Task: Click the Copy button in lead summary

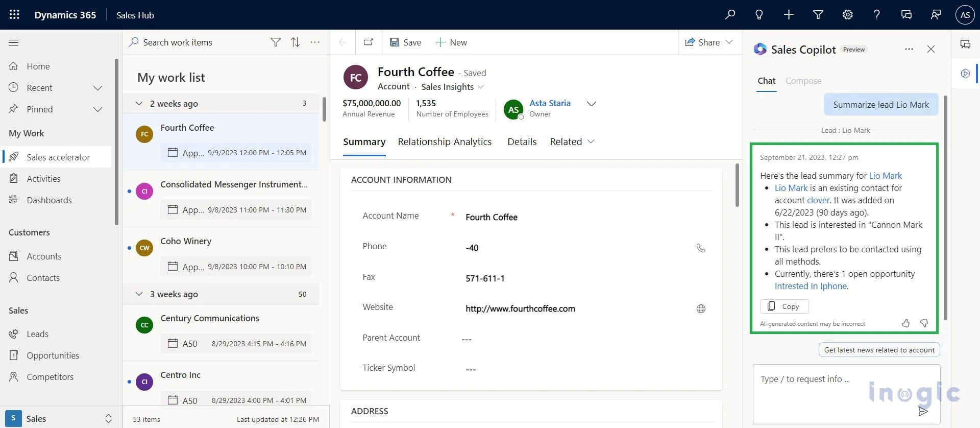Action: [784, 306]
